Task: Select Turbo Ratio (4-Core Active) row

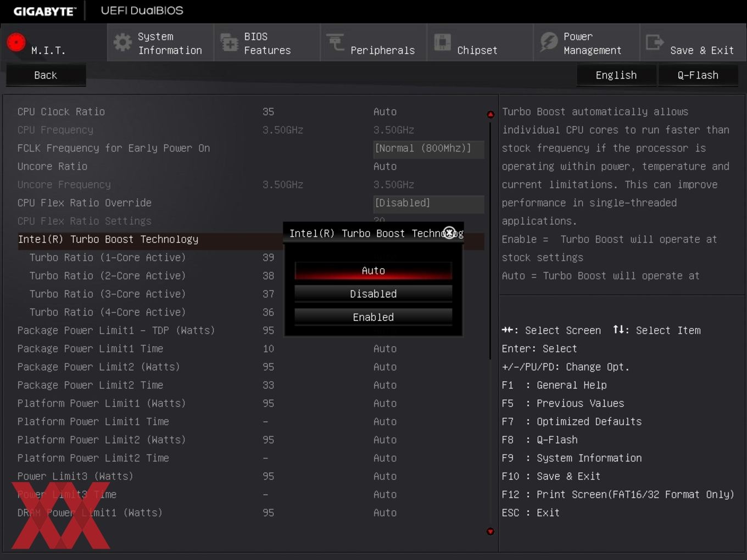Action: coord(108,312)
